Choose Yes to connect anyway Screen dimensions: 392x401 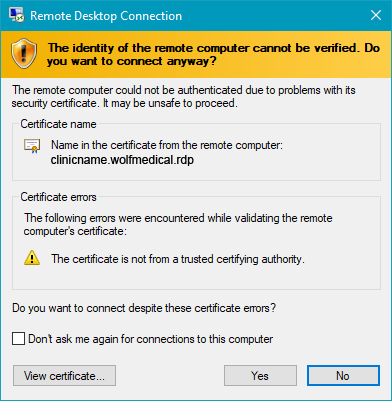[260, 376]
